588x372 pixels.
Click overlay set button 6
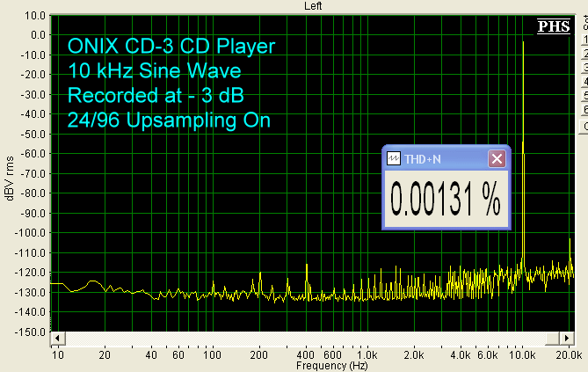(584, 110)
